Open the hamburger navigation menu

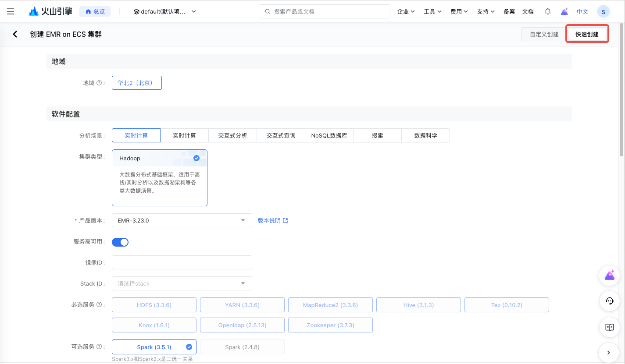tap(11, 11)
